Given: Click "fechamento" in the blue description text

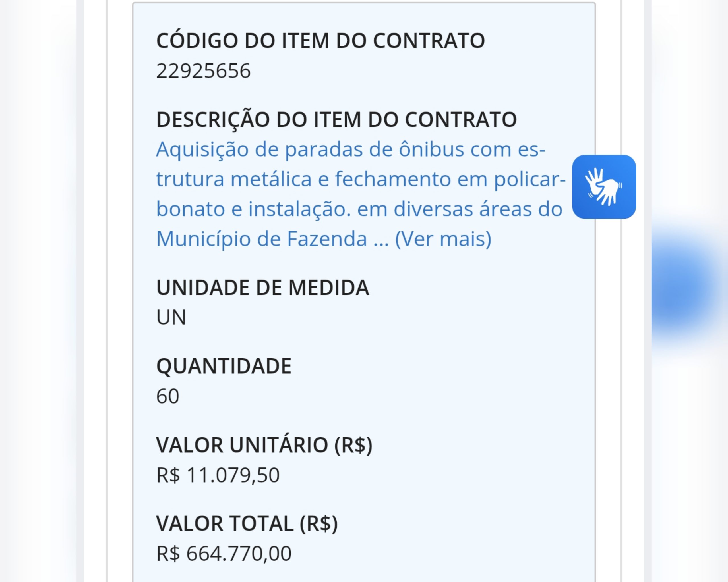Looking at the screenshot, I should point(393,179).
